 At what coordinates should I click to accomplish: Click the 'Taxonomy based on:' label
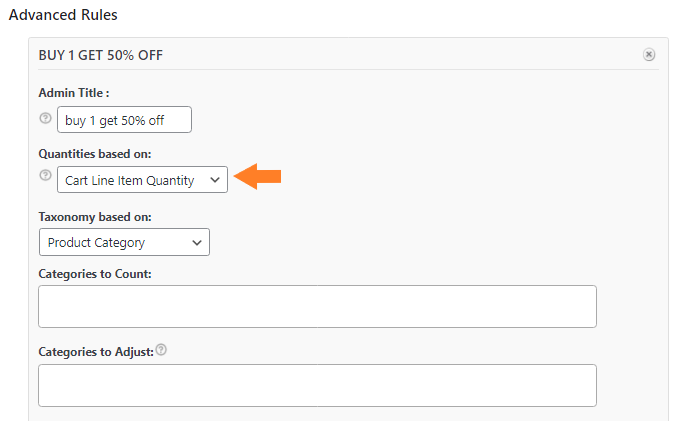pyautogui.click(x=95, y=217)
